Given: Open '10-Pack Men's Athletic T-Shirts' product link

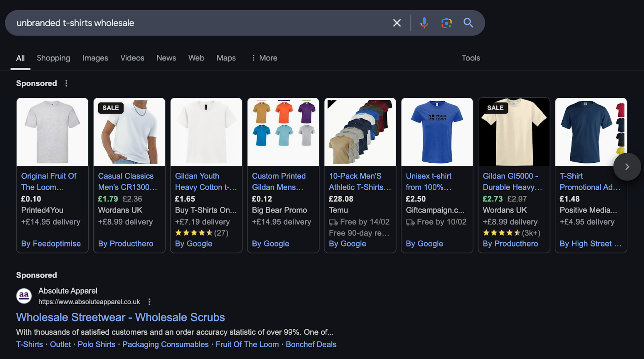Looking at the screenshot, I should click(x=360, y=182).
